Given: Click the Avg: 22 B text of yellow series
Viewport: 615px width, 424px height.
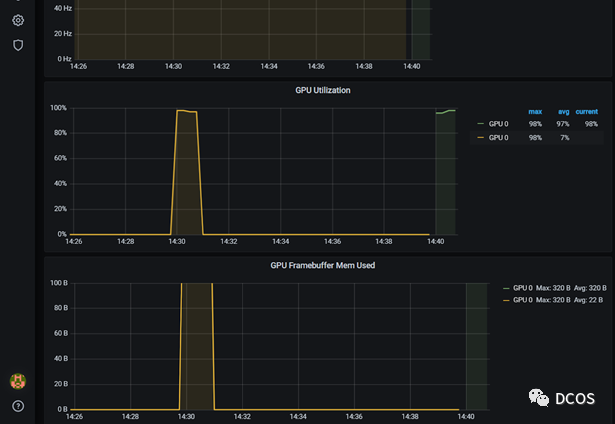Looking at the screenshot, I should click(588, 300).
